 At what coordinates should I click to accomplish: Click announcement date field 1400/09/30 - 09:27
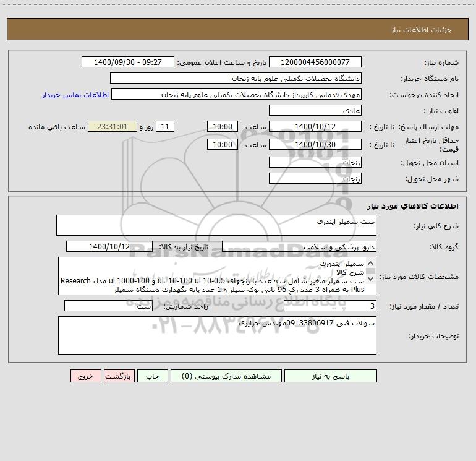click(128, 62)
